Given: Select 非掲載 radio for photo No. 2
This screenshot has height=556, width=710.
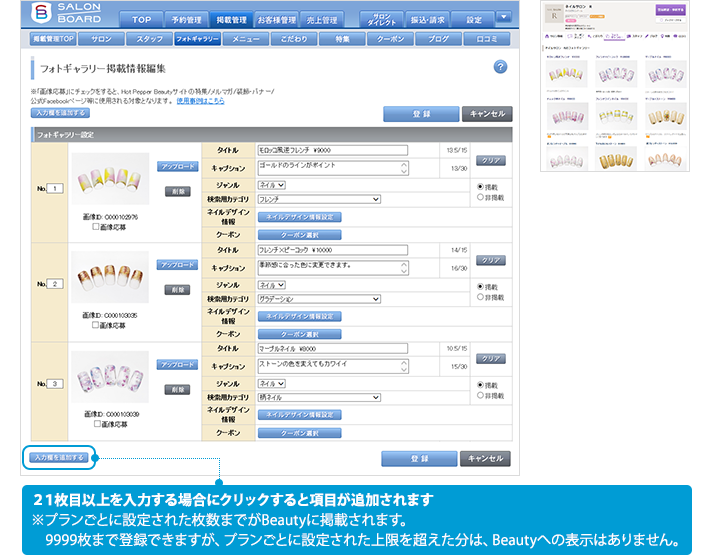Looking at the screenshot, I should pos(480,297).
